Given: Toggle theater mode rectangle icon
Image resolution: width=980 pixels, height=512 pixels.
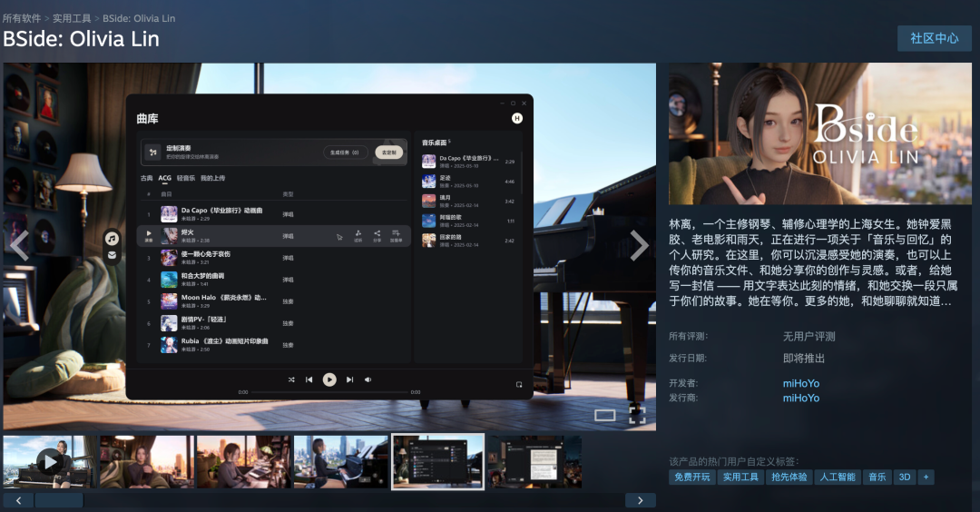Looking at the screenshot, I should coord(604,416).
